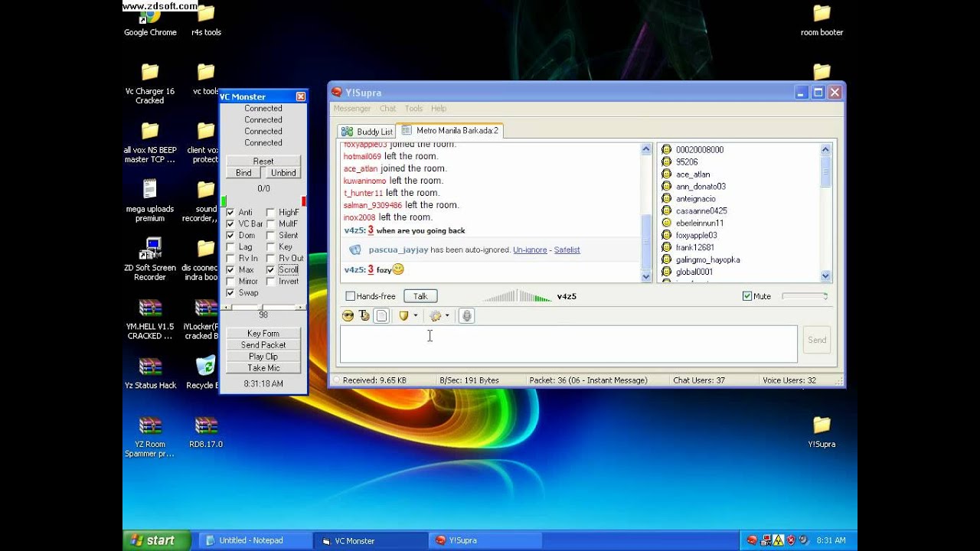The width and height of the screenshot is (980, 551).
Task: Toggle VC Bar checkbox in VC Monster
Action: 230,224
